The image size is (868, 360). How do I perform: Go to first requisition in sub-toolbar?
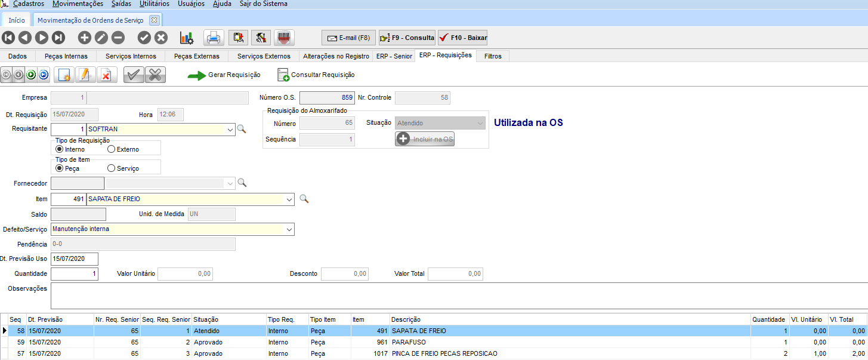pyautogui.click(x=5, y=75)
